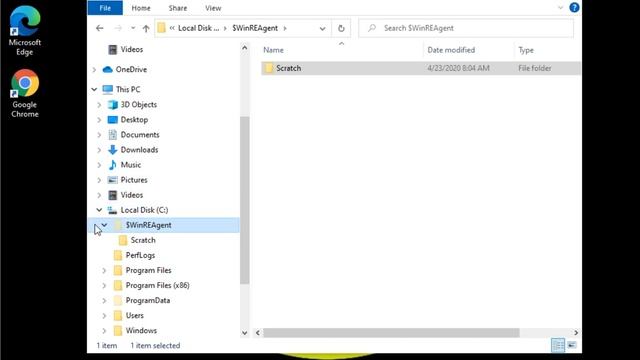
Task: Select Music in navigation pane
Action: pyautogui.click(x=131, y=165)
